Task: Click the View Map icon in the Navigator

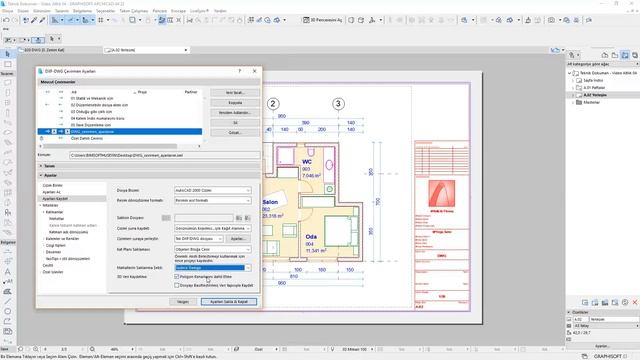Action: [x=615, y=55]
